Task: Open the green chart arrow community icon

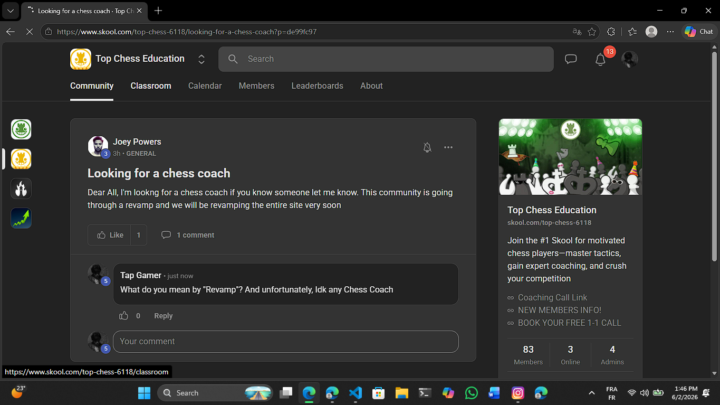Action: [21, 218]
